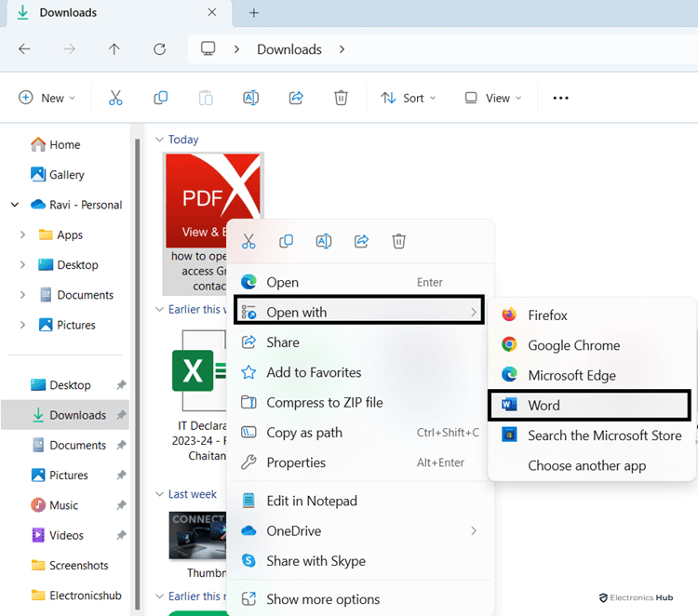
Task: Click the Copy icon in the main toolbar
Action: tap(161, 98)
